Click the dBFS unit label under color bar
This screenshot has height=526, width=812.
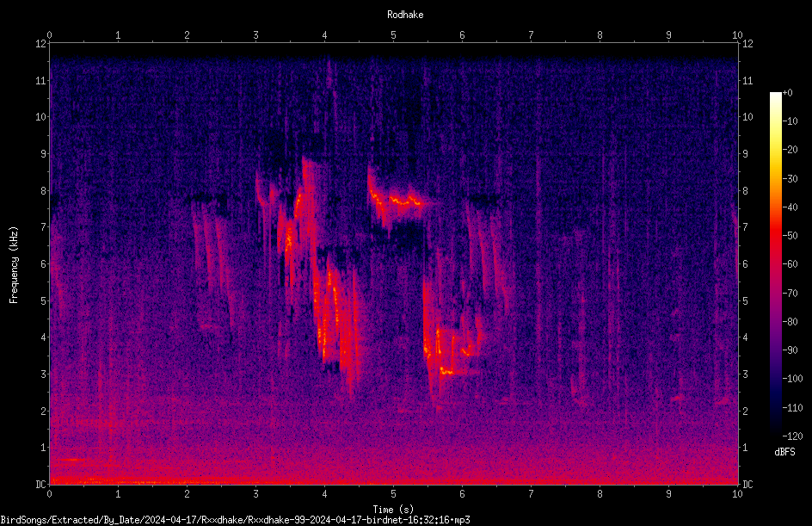(784, 452)
